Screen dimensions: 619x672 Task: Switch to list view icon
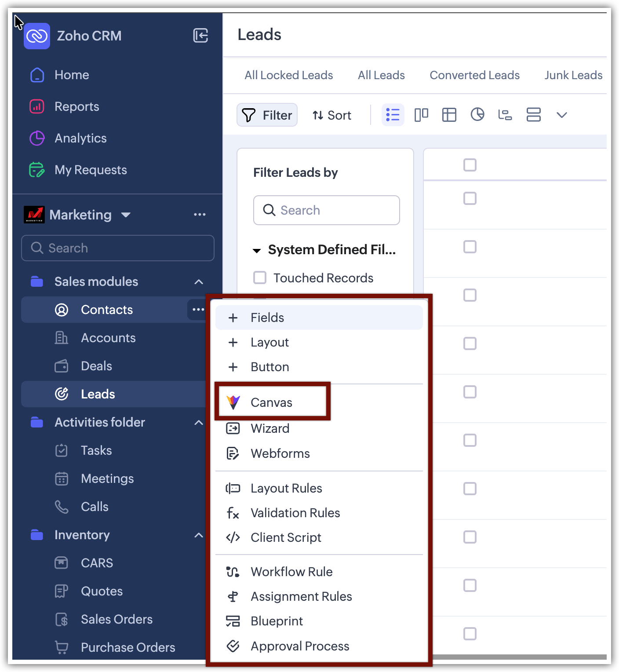coord(393,115)
